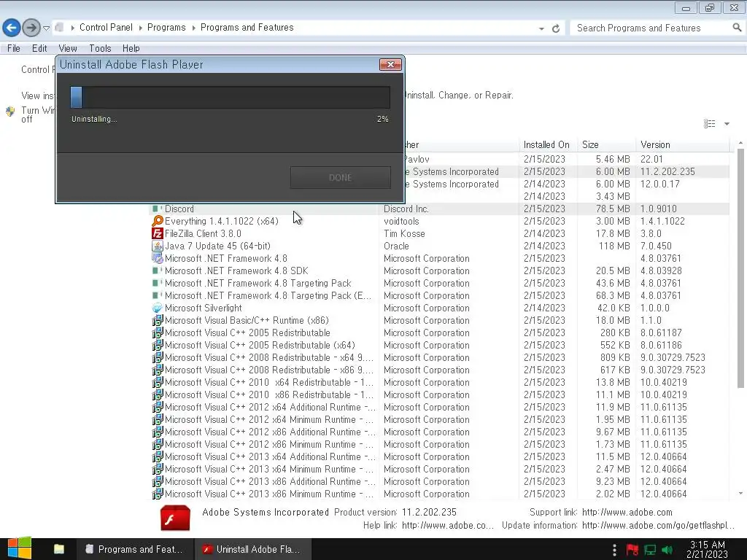Sort by the Installed On column
This screenshot has height=560, width=747.
tap(546, 145)
